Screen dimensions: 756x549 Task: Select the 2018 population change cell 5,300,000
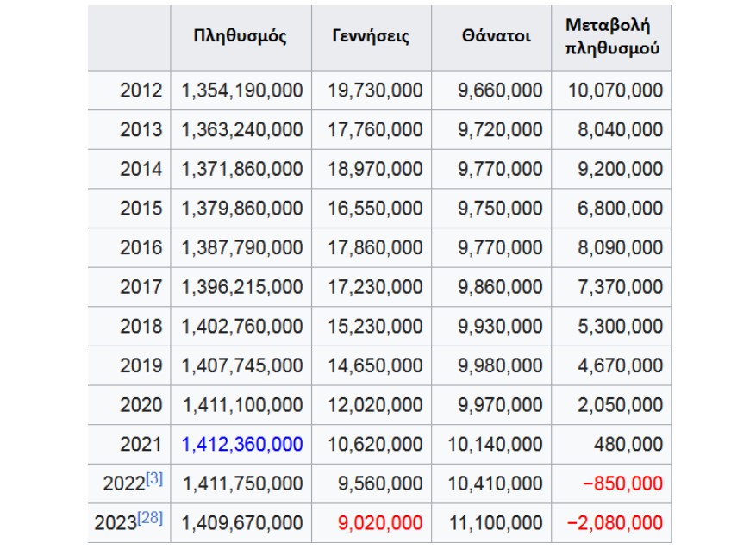click(x=611, y=327)
